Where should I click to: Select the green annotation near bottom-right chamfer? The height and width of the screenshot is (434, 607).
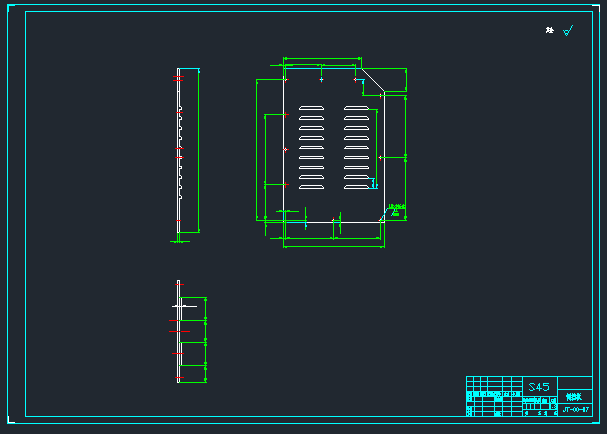click(396, 209)
